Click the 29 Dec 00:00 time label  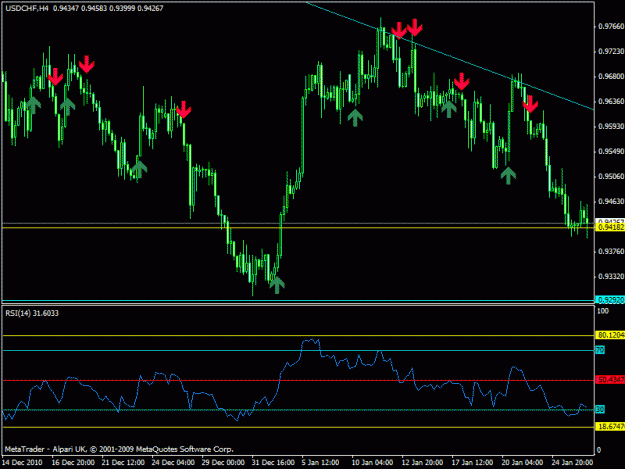pyautogui.click(x=223, y=463)
